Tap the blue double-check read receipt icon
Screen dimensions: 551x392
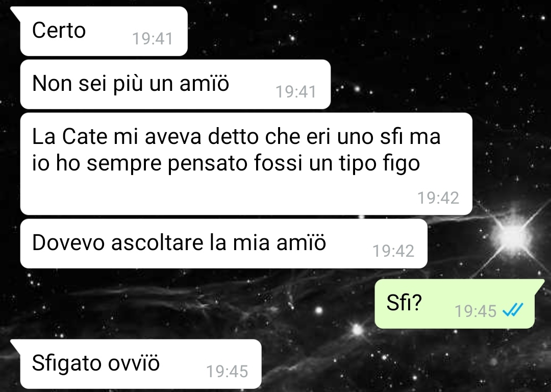513,310
